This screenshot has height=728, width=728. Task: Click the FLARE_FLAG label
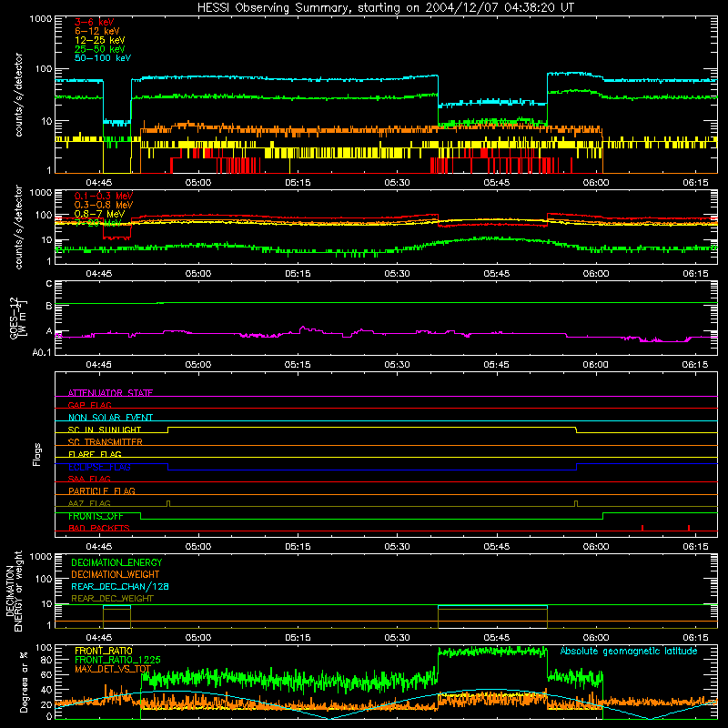click(95, 454)
